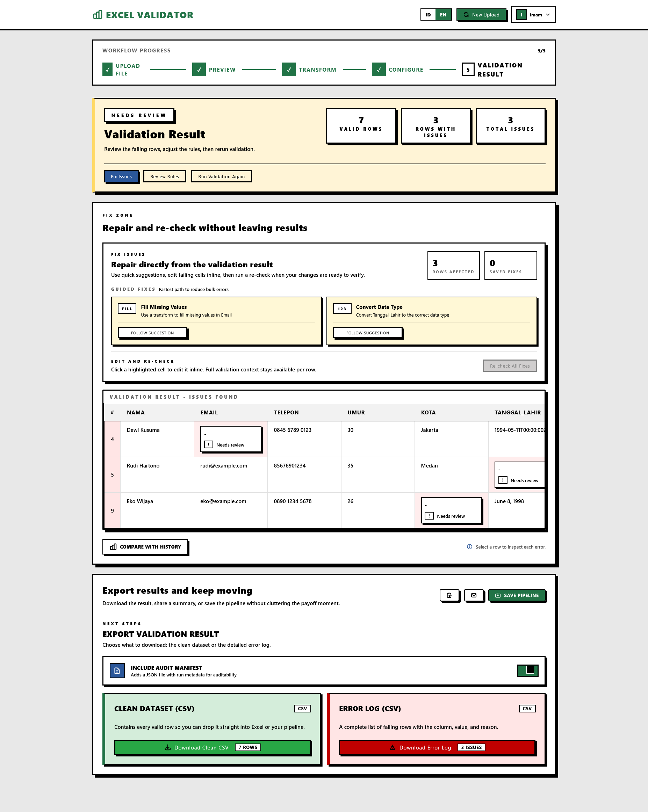Image resolution: width=648 pixels, height=812 pixels.
Task: Follow suggestion for Convert Data Type
Action: [368, 333]
